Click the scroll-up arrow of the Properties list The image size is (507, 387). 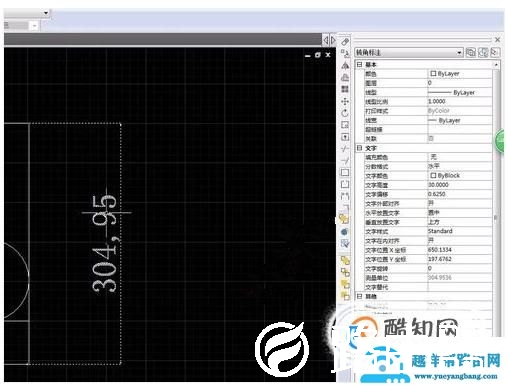pos(496,64)
